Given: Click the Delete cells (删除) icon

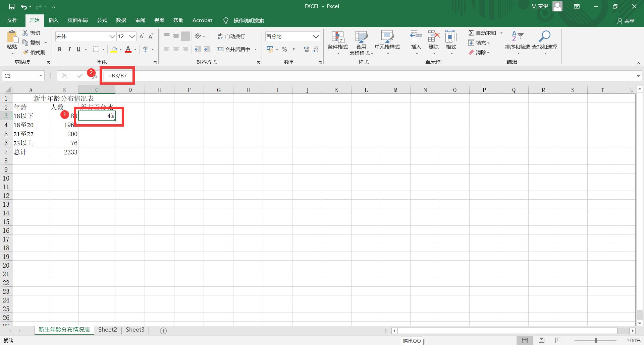Looking at the screenshot, I should 434,37.
